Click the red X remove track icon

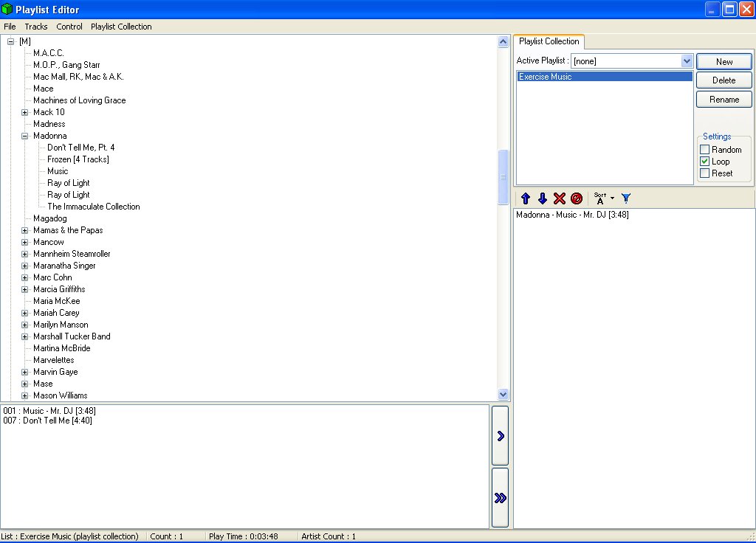point(560,198)
